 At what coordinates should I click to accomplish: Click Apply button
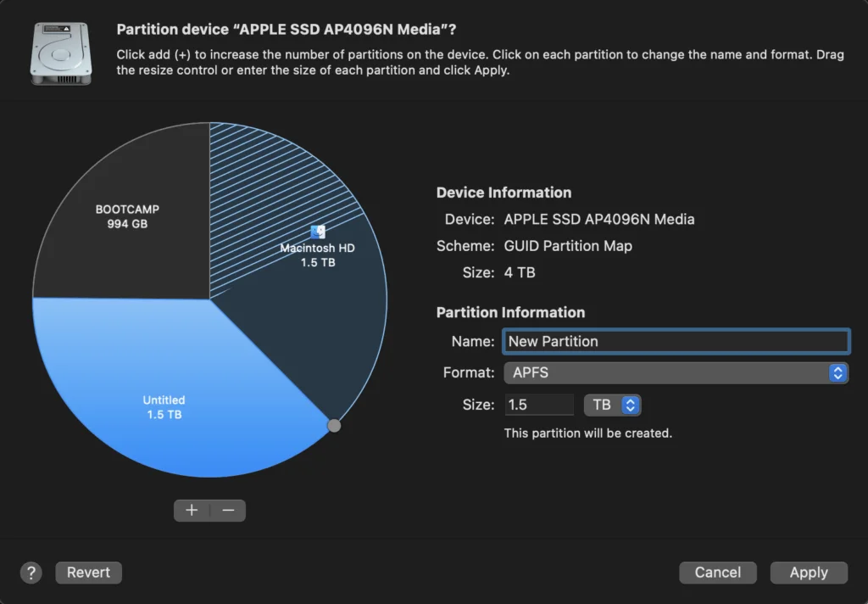809,573
